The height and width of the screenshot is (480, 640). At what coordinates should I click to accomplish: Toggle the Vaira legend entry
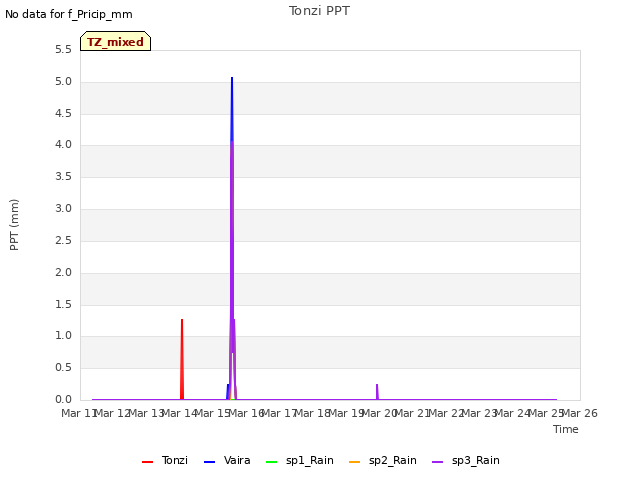pyautogui.click(x=227, y=460)
